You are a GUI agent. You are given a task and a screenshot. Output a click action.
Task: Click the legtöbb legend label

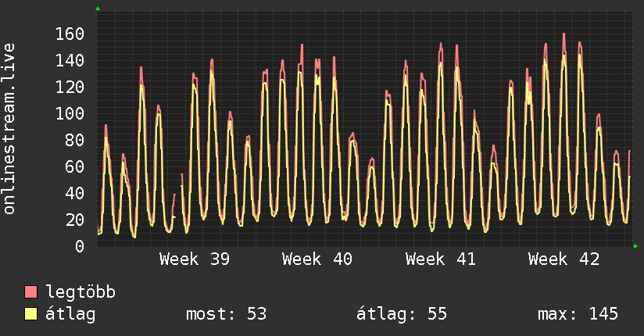click(80, 291)
